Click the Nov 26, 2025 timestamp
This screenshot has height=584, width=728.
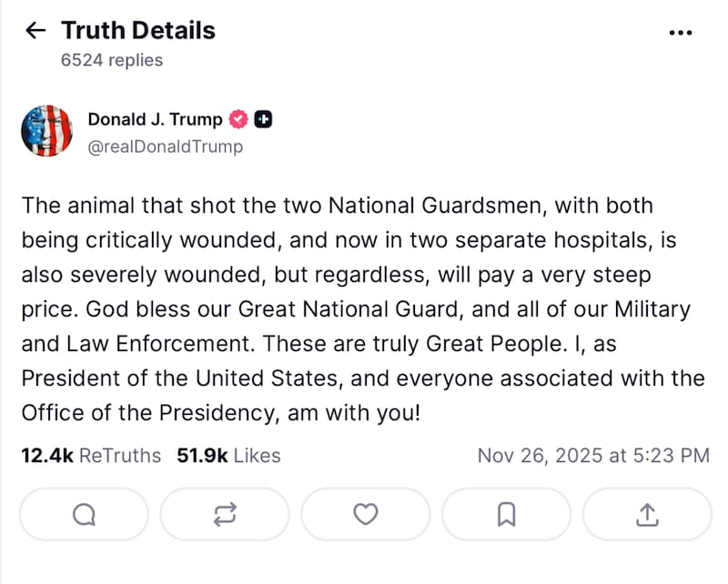pos(593,456)
